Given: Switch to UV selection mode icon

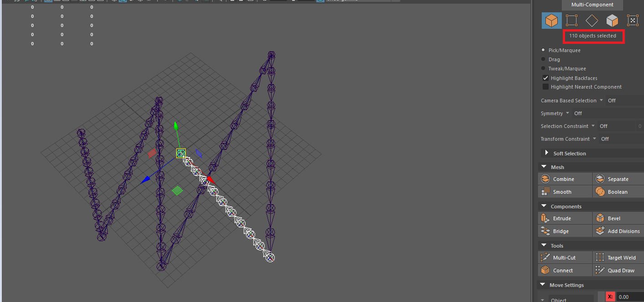Looking at the screenshot, I should click(632, 21).
